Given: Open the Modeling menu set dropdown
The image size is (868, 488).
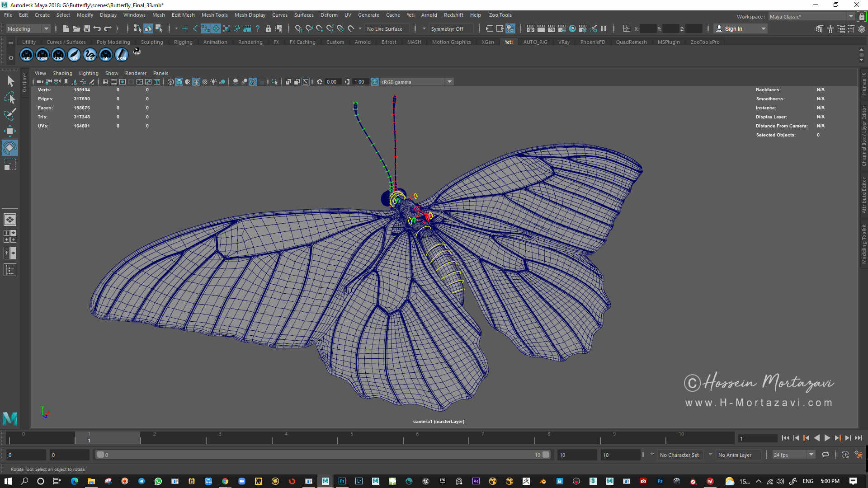Looking at the screenshot, I should [28, 28].
